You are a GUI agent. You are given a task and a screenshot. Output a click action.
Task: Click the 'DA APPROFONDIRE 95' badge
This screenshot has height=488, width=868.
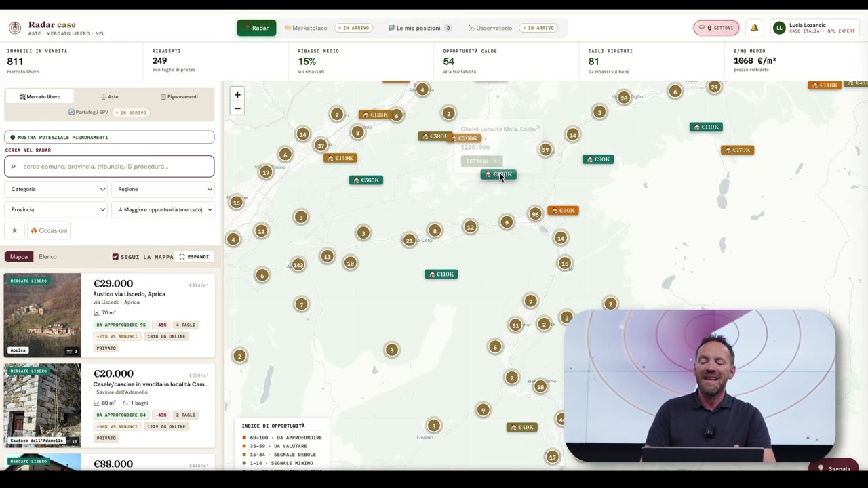point(121,325)
